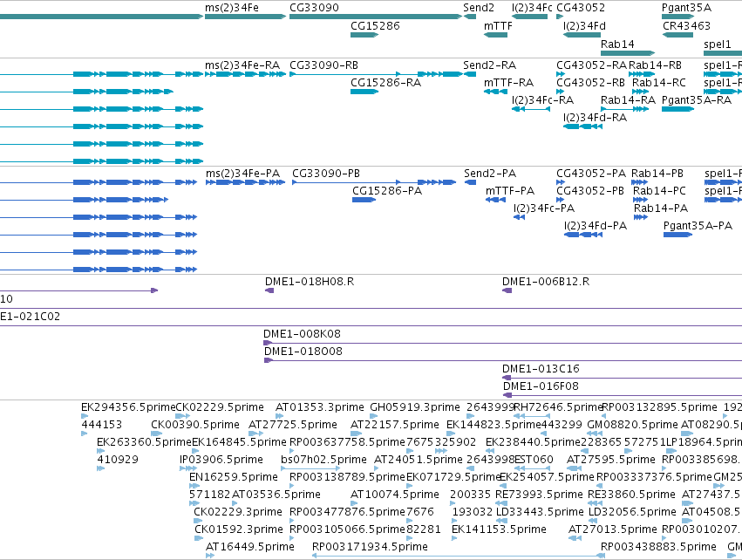This screenshot has height=560, width=742.
Task: Click EST CK00390.5prime
Action: [195, 425]
